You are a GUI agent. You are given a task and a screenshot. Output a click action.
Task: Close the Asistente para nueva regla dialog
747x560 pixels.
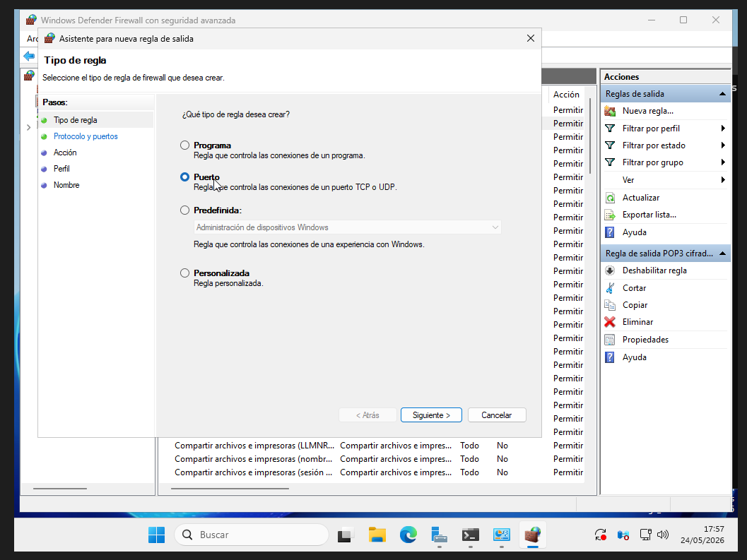530,38
